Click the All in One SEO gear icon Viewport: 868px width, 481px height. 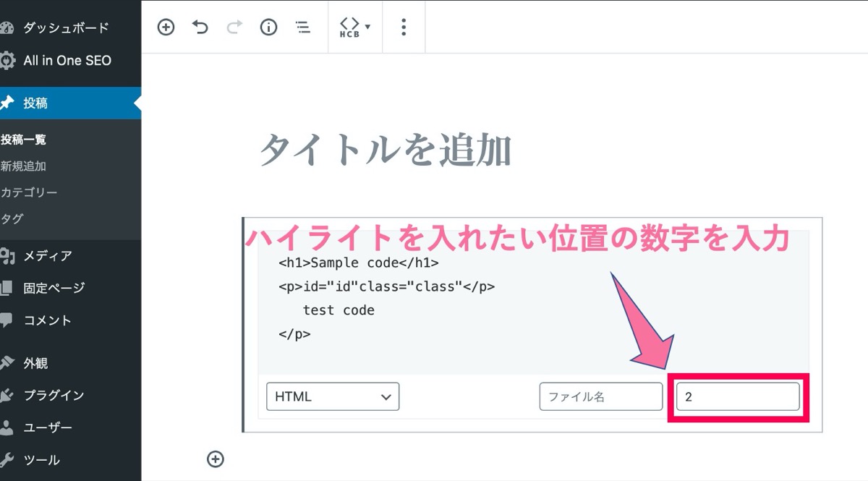[x=7, y=61]
